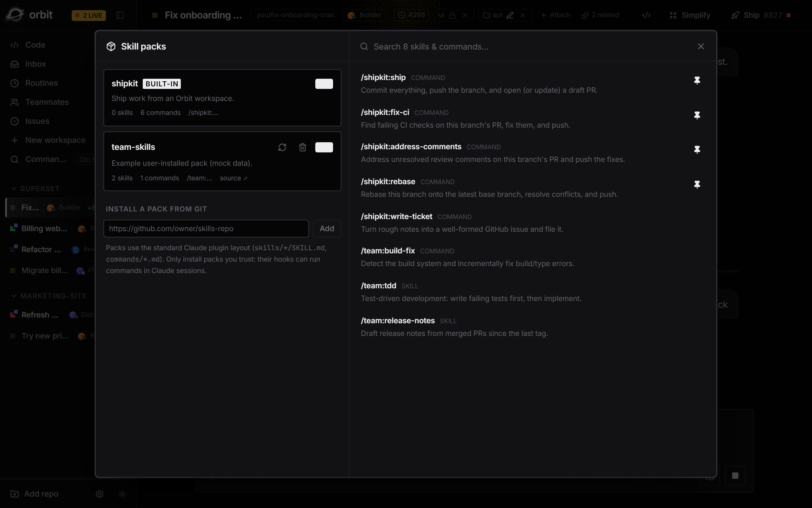Click the Ship #827 button
Screen dimensions: 812x508
761,15
